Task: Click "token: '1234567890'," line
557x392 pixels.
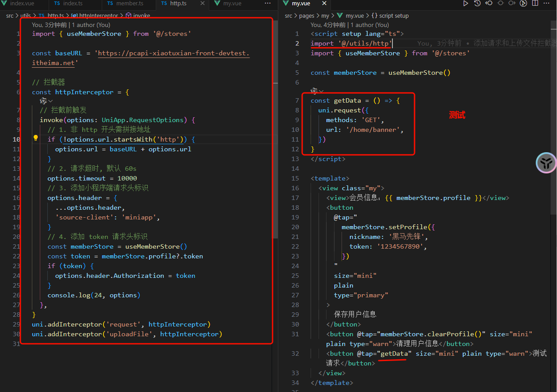Action: tap(388, 246)
